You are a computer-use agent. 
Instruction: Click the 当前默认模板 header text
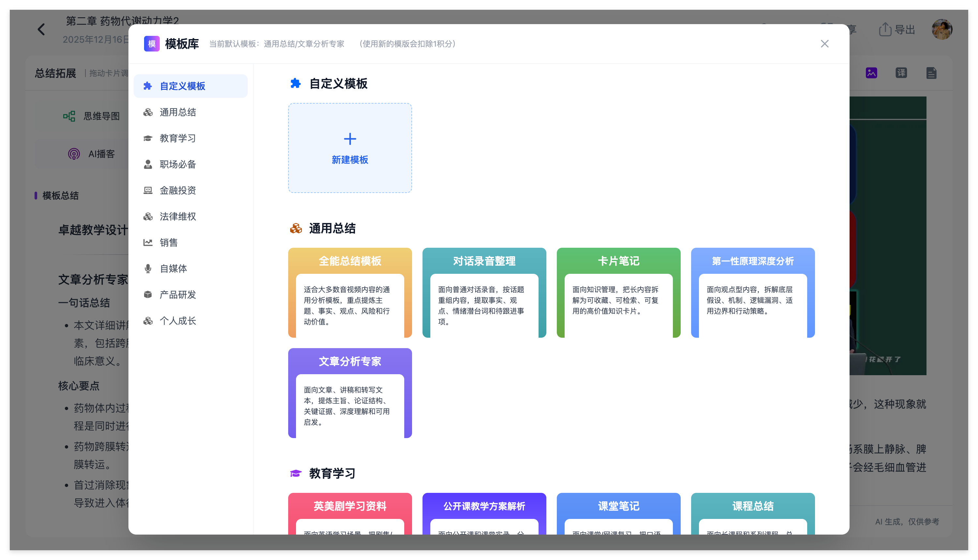point(276,44)
